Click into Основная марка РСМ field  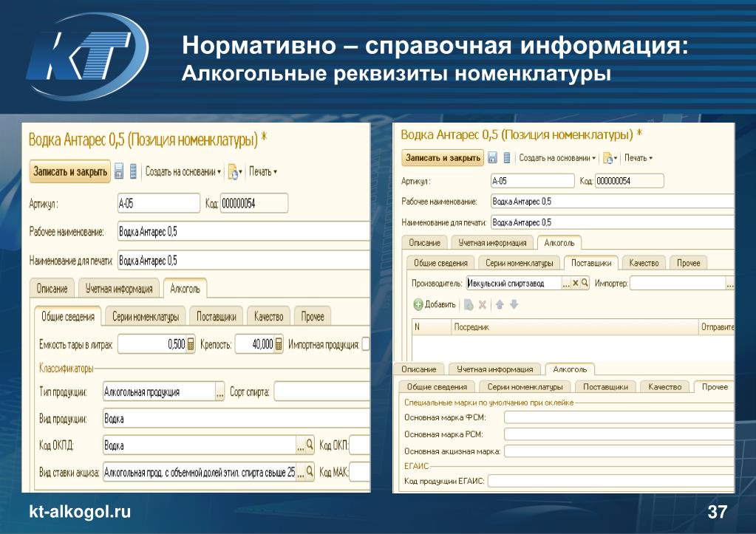(x=619, y=434)
